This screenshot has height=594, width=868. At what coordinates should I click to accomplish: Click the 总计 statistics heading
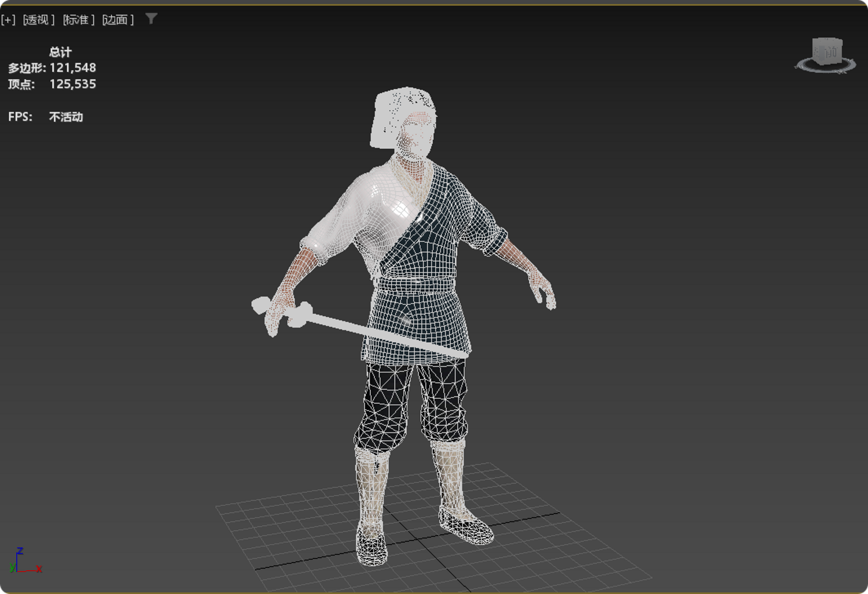(x=60, y=52)
